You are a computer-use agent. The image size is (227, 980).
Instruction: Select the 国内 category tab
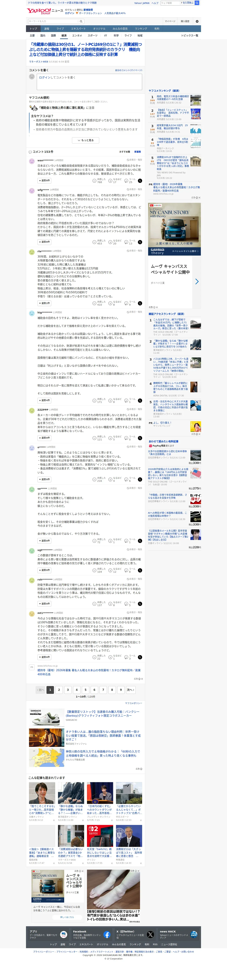(x=43, y=36)
